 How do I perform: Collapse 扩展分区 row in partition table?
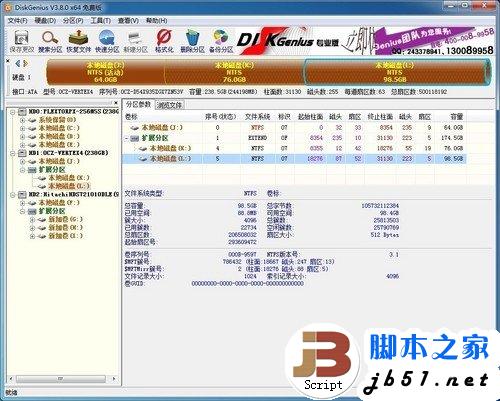127,138
